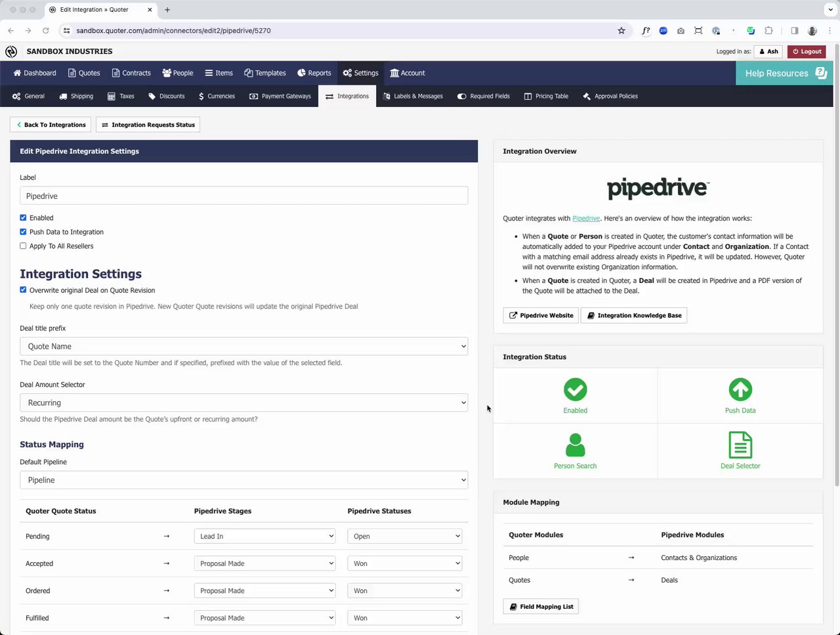Image resolution: width=840 pixels, height=635 pixels.
Task: Click the f? extension icon in toolbar
Action: 646,30
